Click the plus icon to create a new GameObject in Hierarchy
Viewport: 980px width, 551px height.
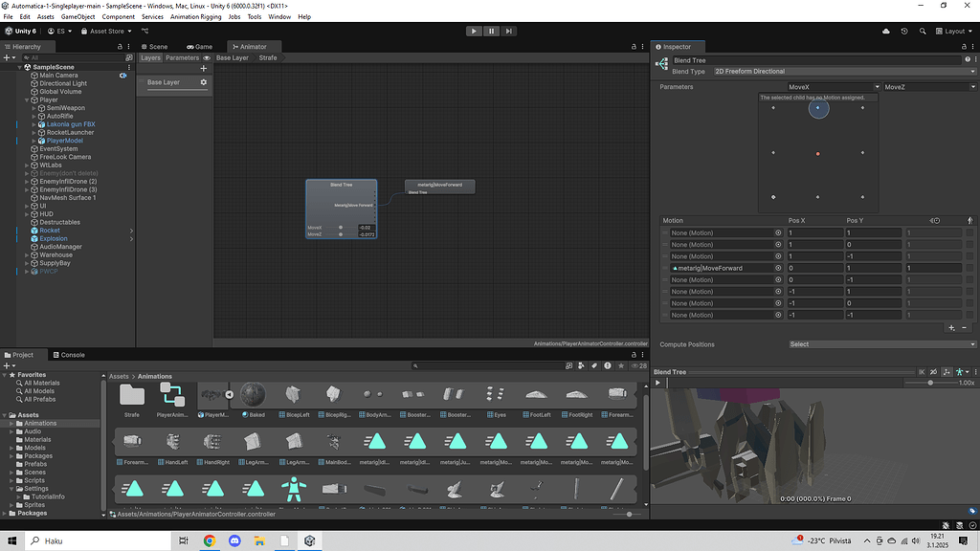pyautogui.click(x=8, y=57)
